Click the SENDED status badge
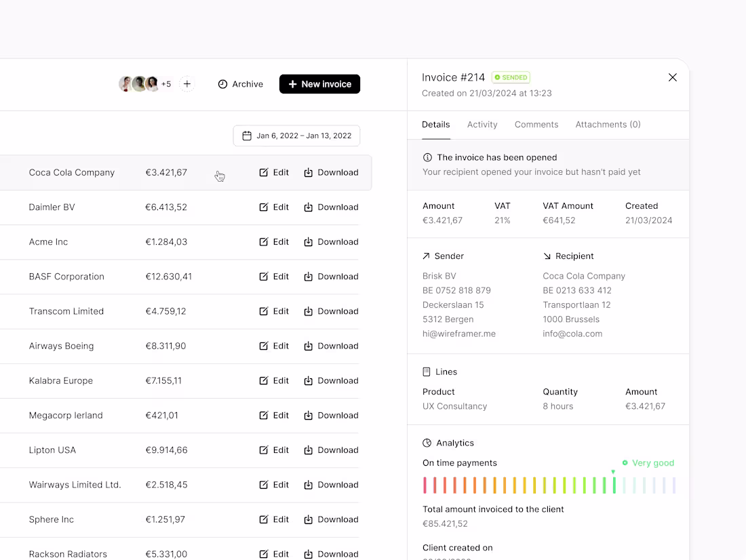The height and width of the screenshot is (560, 746). [511, 77]
